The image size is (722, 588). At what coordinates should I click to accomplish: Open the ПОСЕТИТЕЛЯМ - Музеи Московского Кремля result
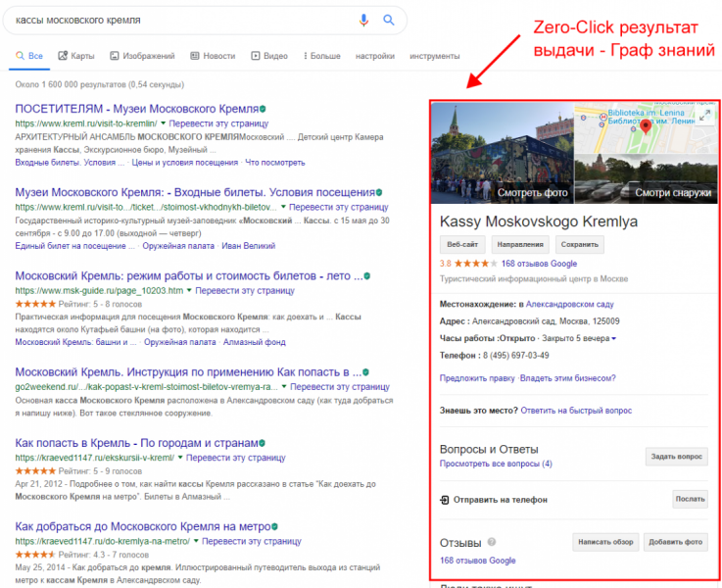[137, 109]
